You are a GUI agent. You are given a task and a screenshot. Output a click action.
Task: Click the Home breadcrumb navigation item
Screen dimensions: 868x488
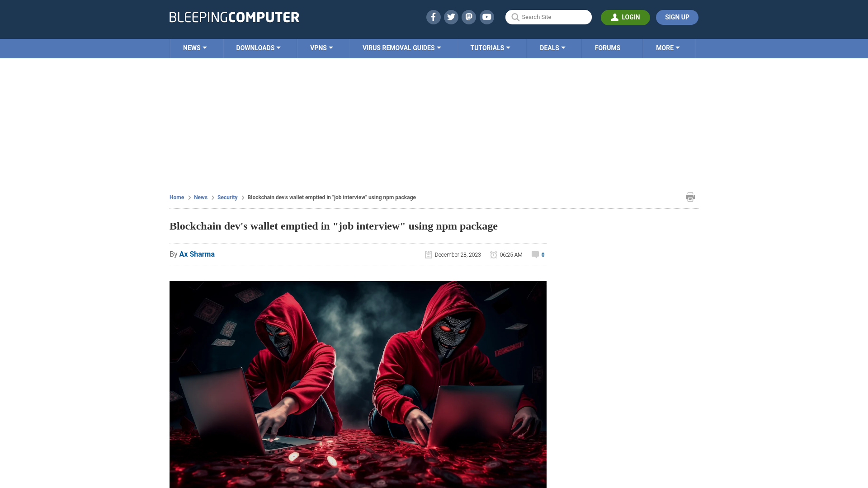[176, 197]
